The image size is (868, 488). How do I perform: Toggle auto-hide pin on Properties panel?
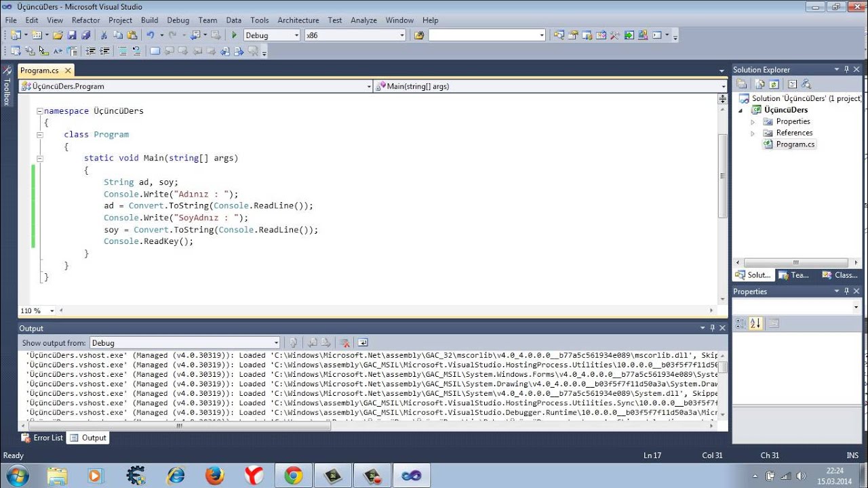point(846,291)
